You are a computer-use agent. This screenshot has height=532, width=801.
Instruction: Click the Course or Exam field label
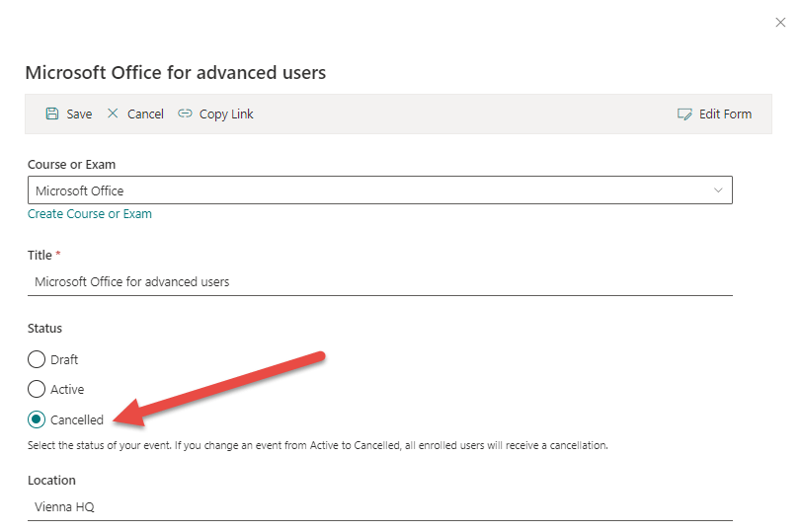[71, 165]
